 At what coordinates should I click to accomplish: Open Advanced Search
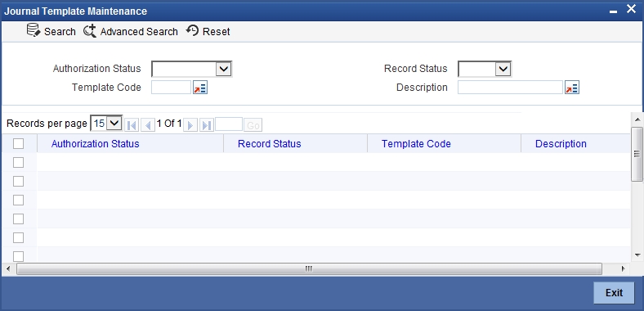(131, 31)
